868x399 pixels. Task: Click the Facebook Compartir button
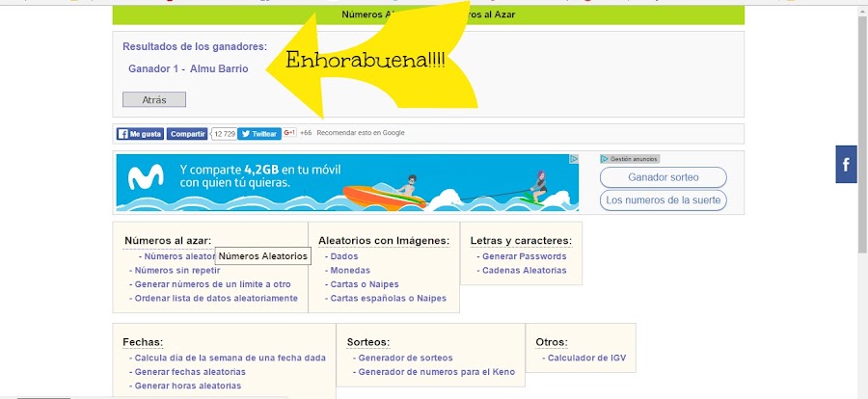pyautogui.click(x=187, y=134)
